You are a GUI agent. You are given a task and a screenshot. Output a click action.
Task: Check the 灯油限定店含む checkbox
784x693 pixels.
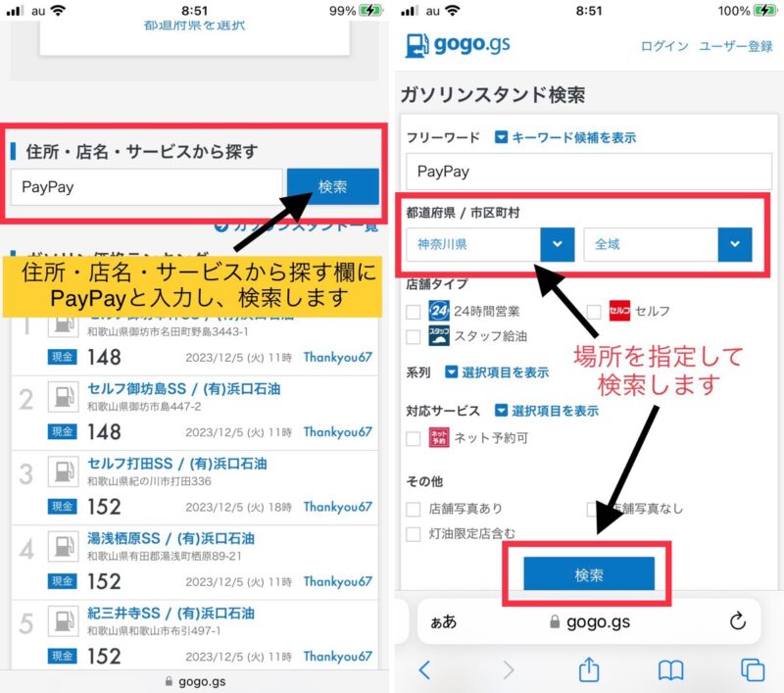(413, 534)
